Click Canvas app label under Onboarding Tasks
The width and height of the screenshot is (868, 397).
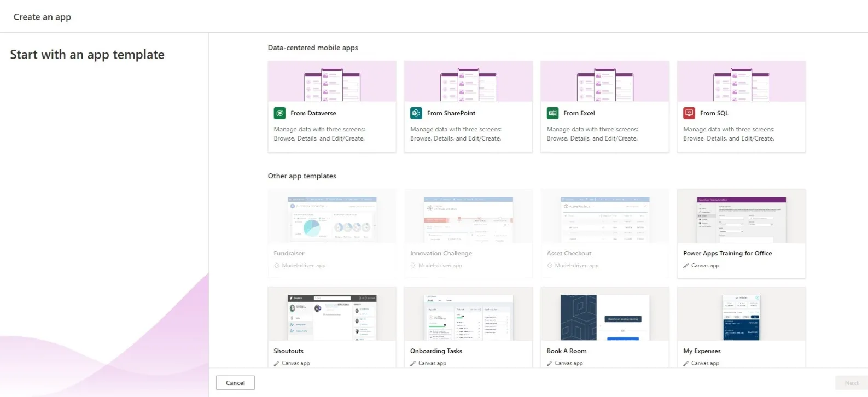click(x=432, y=363)
